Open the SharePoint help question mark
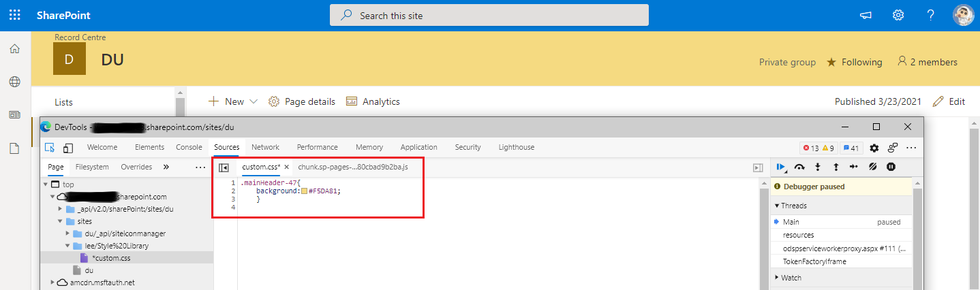Image resolution: width=980 pixels, height=290 pixels. [x=931, y=15]
